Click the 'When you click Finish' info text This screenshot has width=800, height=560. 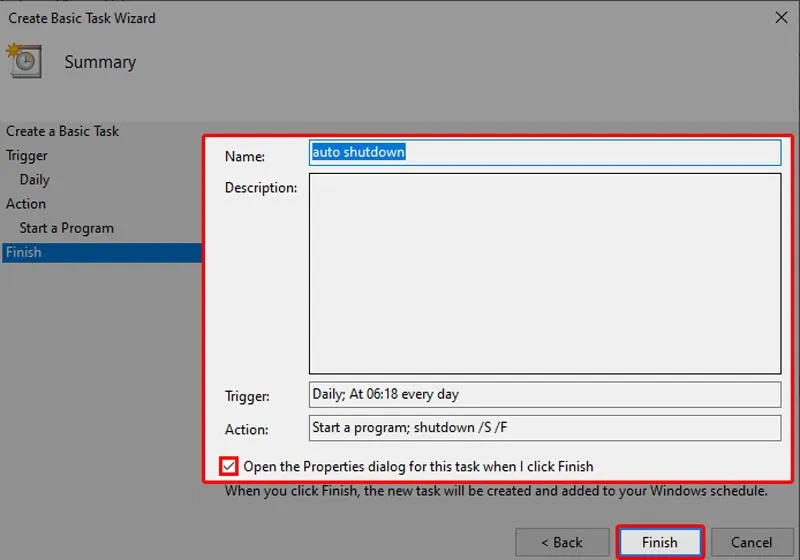496,491
